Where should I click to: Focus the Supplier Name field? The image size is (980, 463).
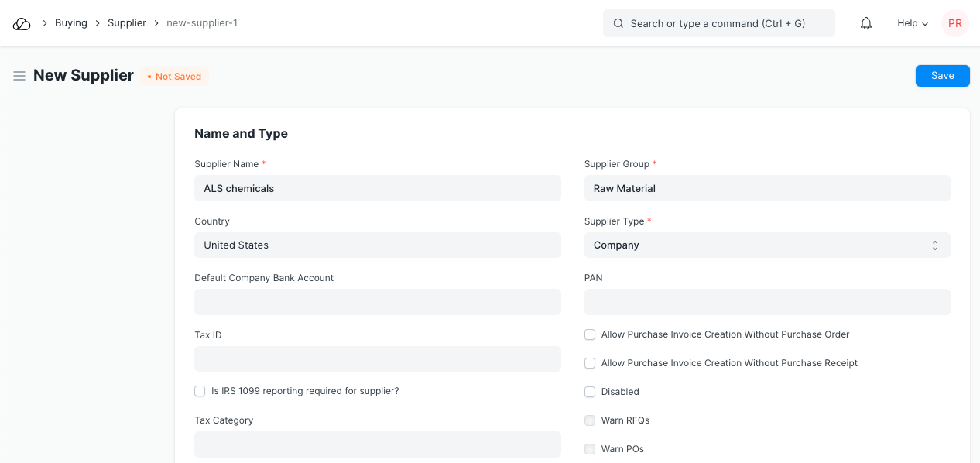pos(377,188)
